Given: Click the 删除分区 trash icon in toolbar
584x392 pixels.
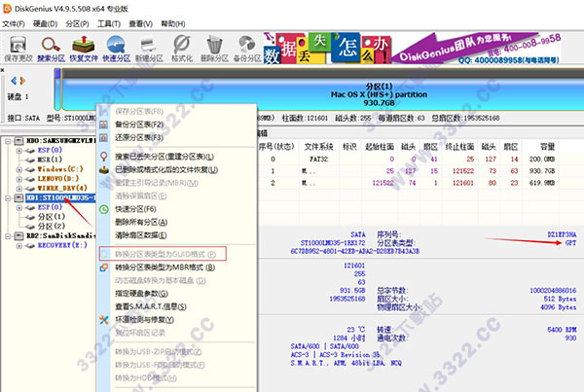Looking at the screenshot, I should point(214,49).
